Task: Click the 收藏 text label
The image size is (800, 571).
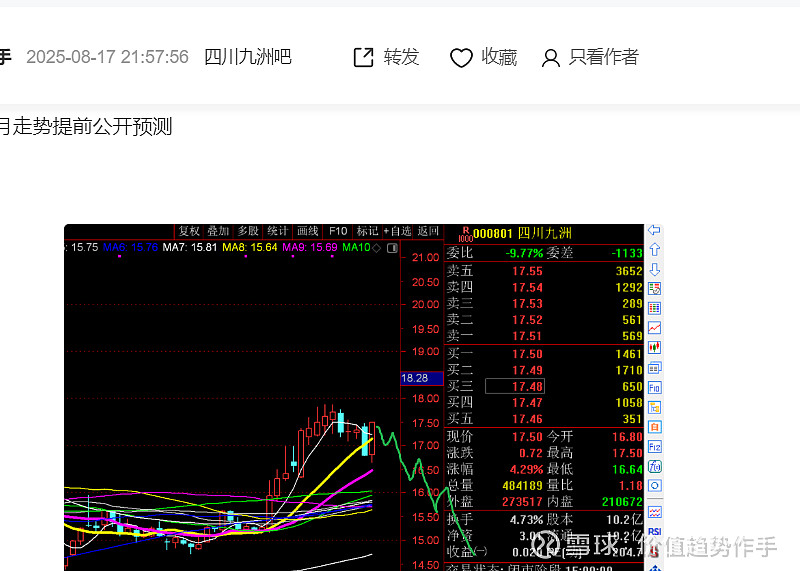Action: click(499, 57)
